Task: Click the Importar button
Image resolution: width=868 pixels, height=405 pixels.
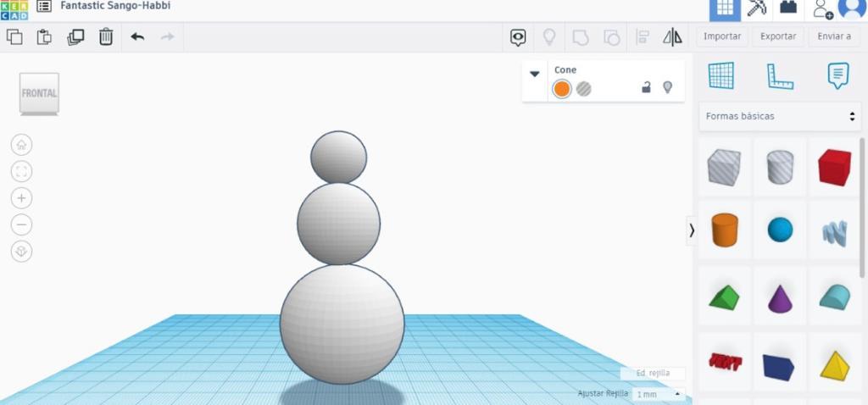Action: pos(722,36)
